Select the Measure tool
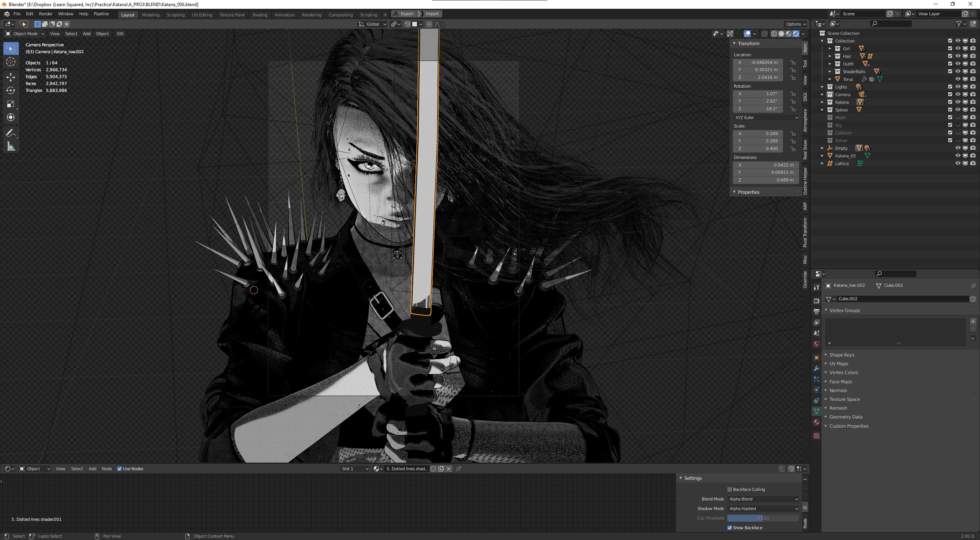Image resolution: width=980 pixels, height=540 pixels. click(x=11, y=146)
